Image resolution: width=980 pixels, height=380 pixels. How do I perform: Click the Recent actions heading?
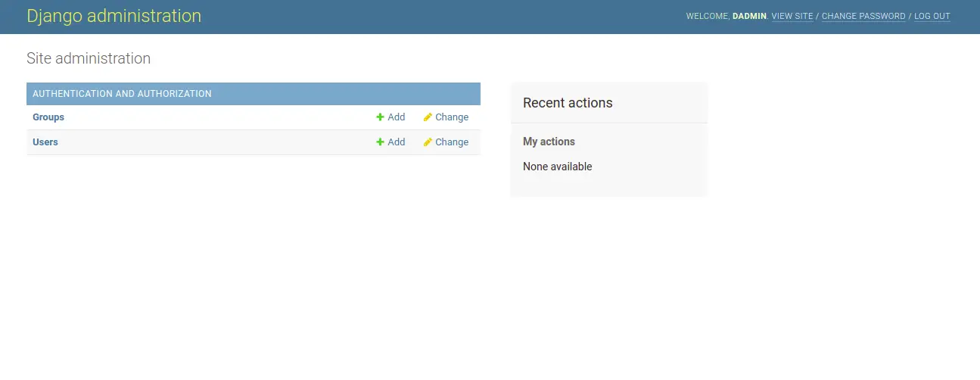(568, 103)
